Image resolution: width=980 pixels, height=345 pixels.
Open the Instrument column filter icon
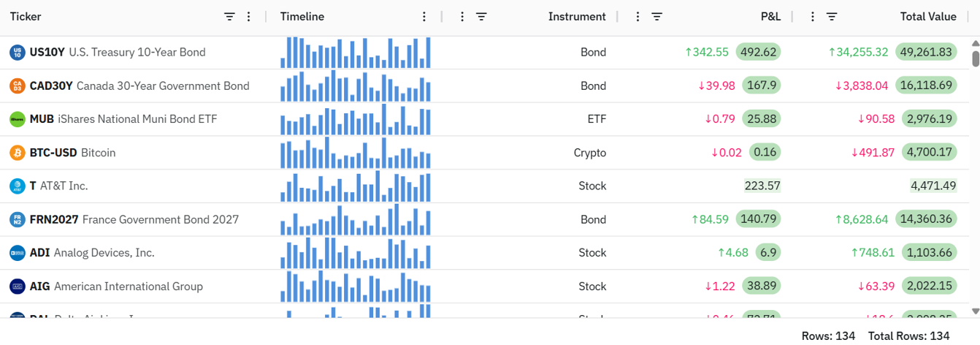pyautogui.click(x=481, y=17)
